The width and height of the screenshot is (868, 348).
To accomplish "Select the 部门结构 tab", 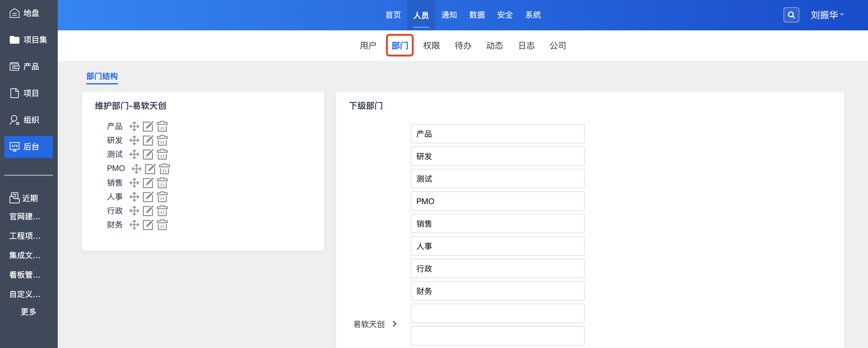I will (102, 77).
